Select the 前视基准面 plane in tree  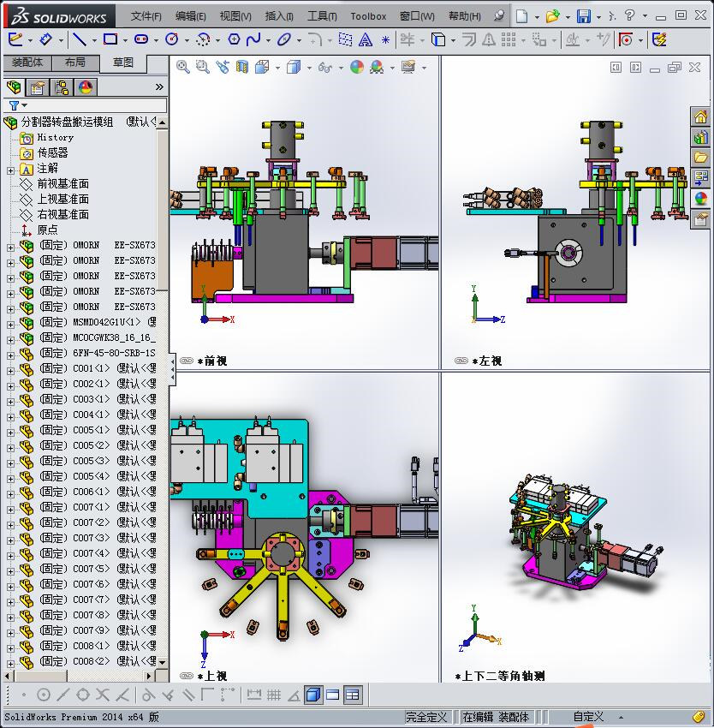(62, 184)
